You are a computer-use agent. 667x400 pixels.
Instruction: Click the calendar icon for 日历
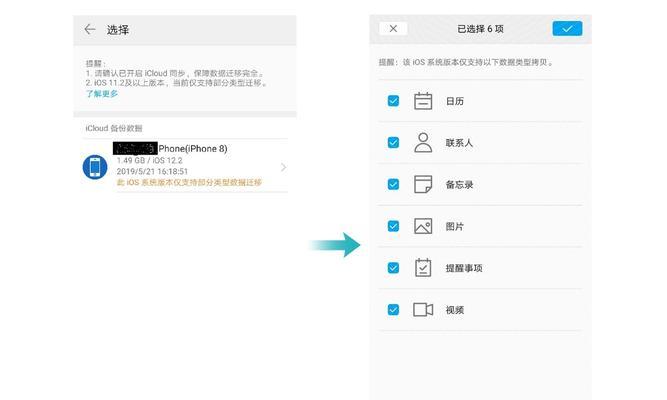point(423,101)
